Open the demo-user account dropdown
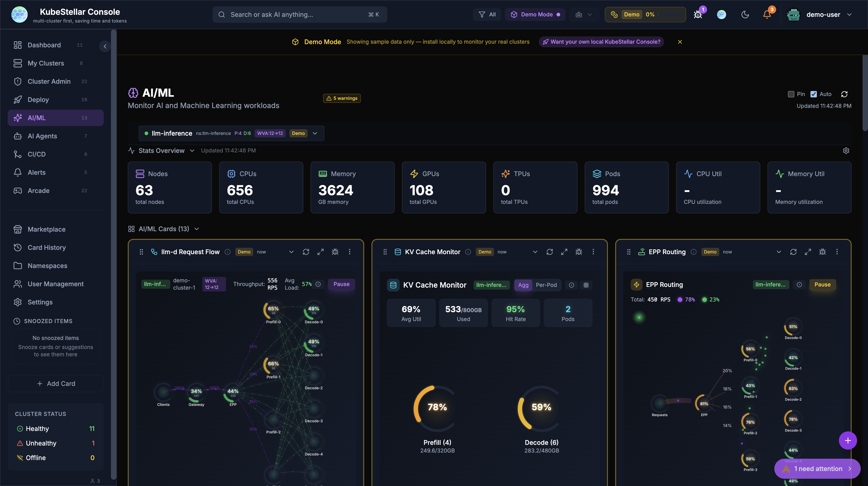868x486 pixels. tap(829, 15)
